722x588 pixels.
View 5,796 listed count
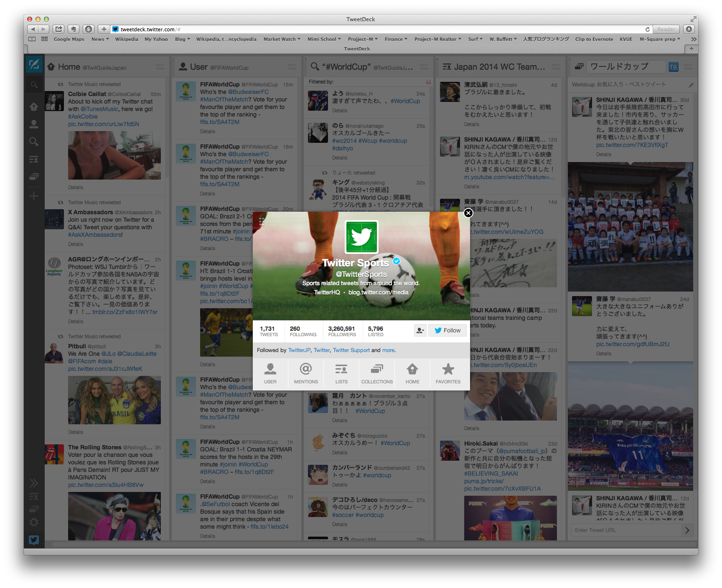(x=376, y=331)
